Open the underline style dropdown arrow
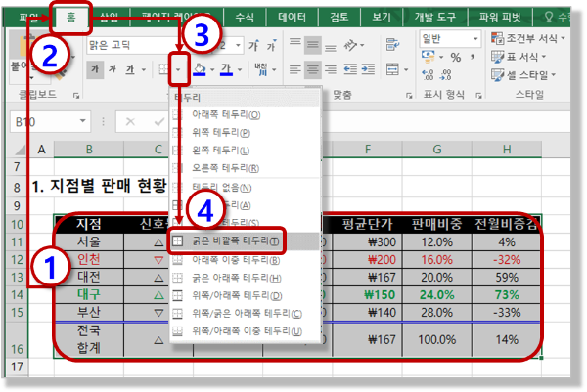Viewport: 587px width, 392px height. [144, 69]
